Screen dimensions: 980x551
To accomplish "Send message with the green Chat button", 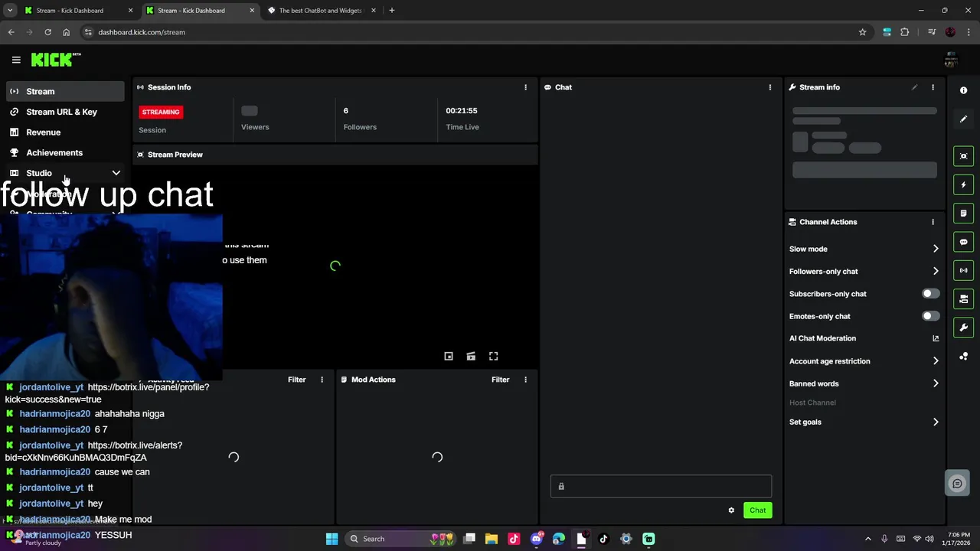I will click(757, 510).
